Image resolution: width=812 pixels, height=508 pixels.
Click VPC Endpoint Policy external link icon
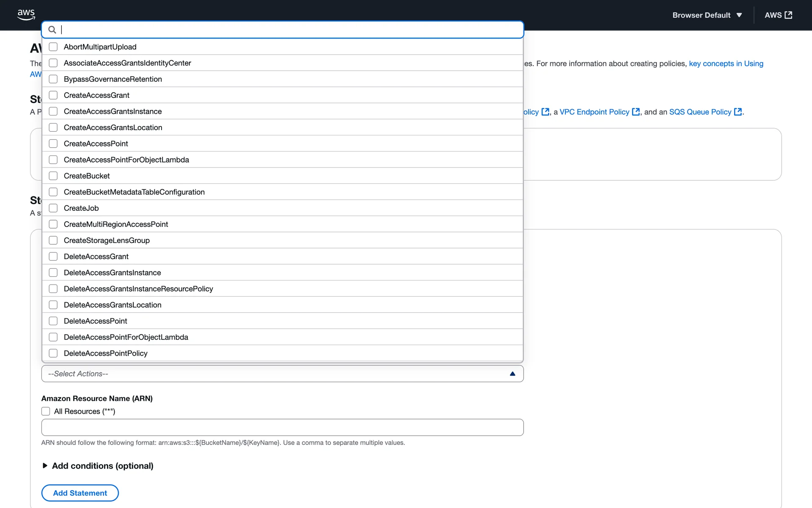636,112
